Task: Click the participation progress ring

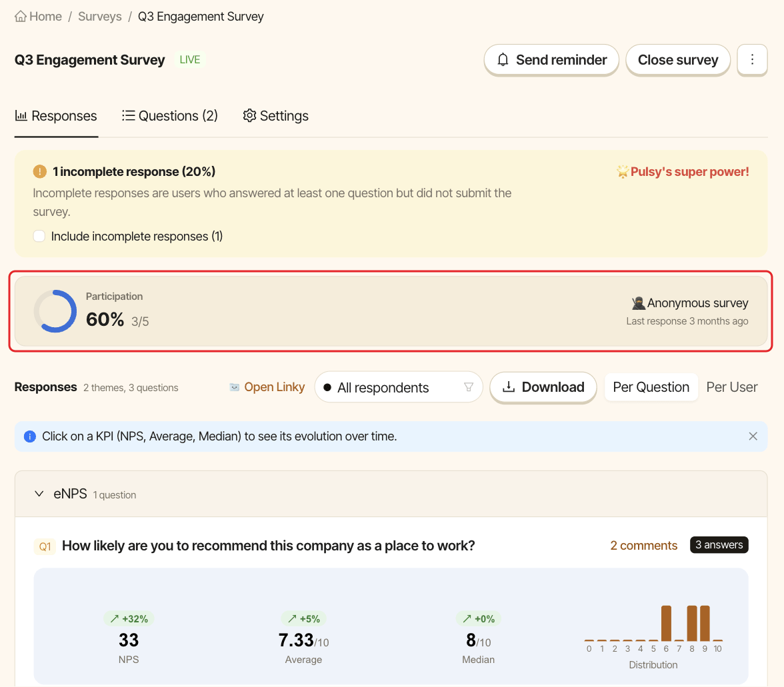Action: (x=55, y=311)
